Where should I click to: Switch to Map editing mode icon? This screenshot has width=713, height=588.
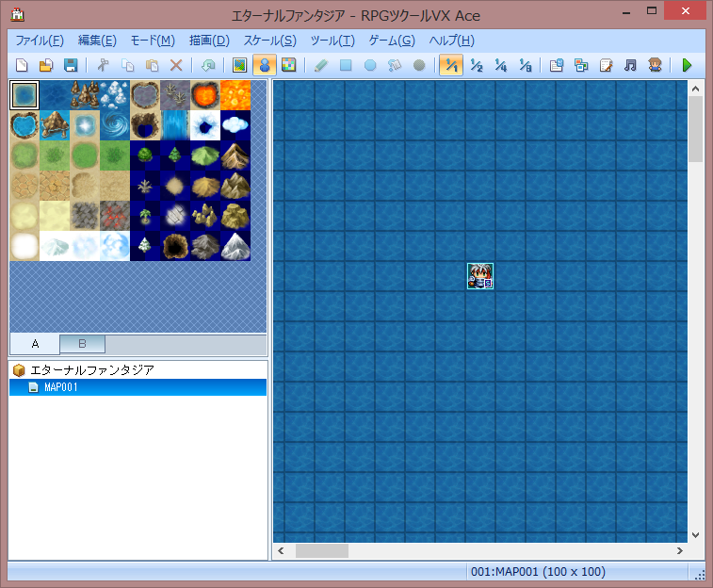coord(239,65)
